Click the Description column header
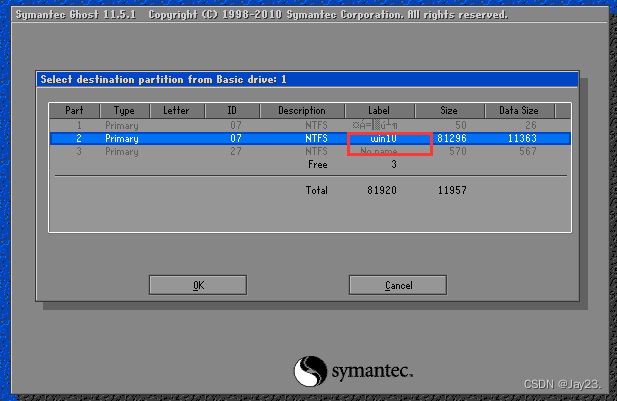 click(302, 111)
